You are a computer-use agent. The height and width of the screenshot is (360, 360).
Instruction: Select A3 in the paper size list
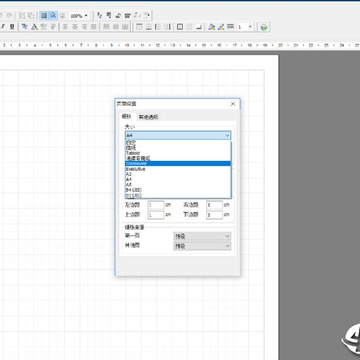[x=178, y=174]
